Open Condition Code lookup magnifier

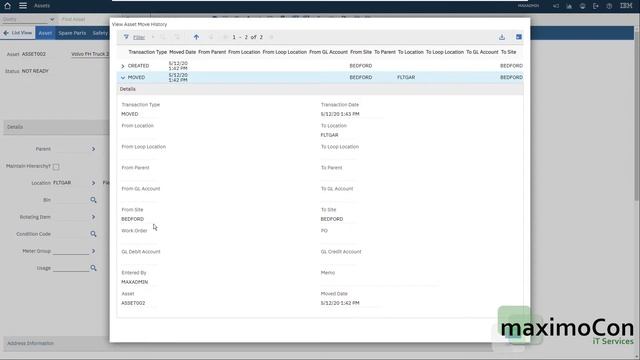coord(93,234)
